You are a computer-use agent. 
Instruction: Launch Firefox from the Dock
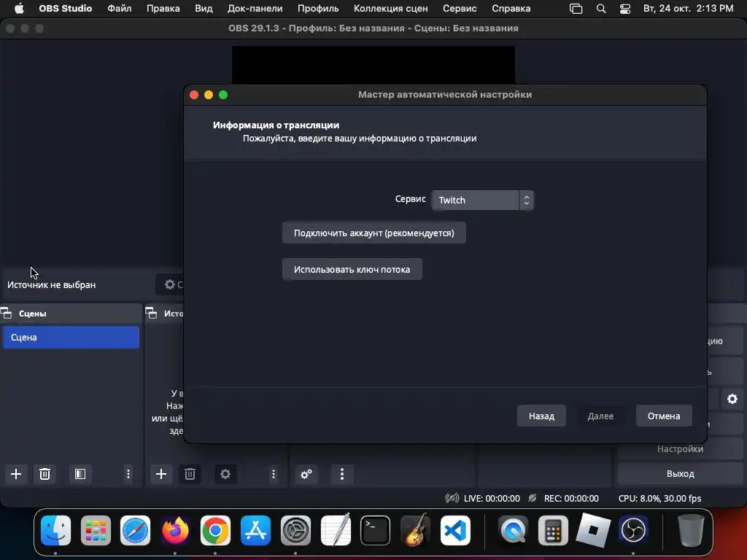(175, 530)
